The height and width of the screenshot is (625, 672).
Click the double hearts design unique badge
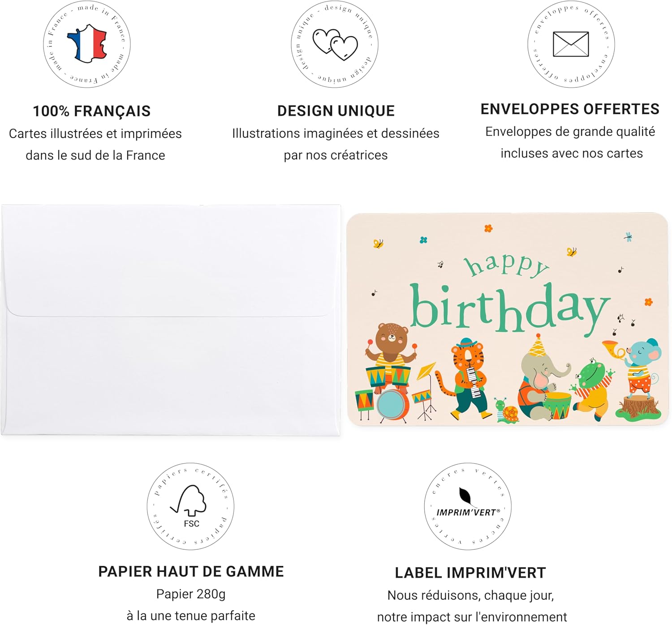coord(335,44)
